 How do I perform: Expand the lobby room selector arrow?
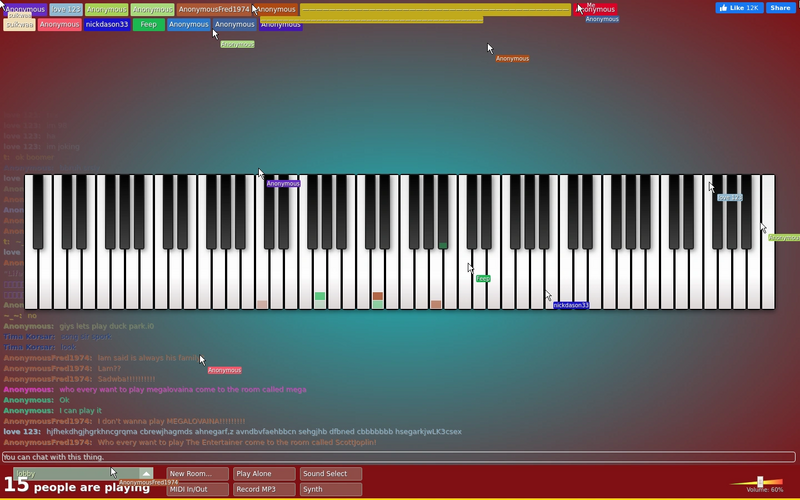pyautogui.click(x=146, y=473)
